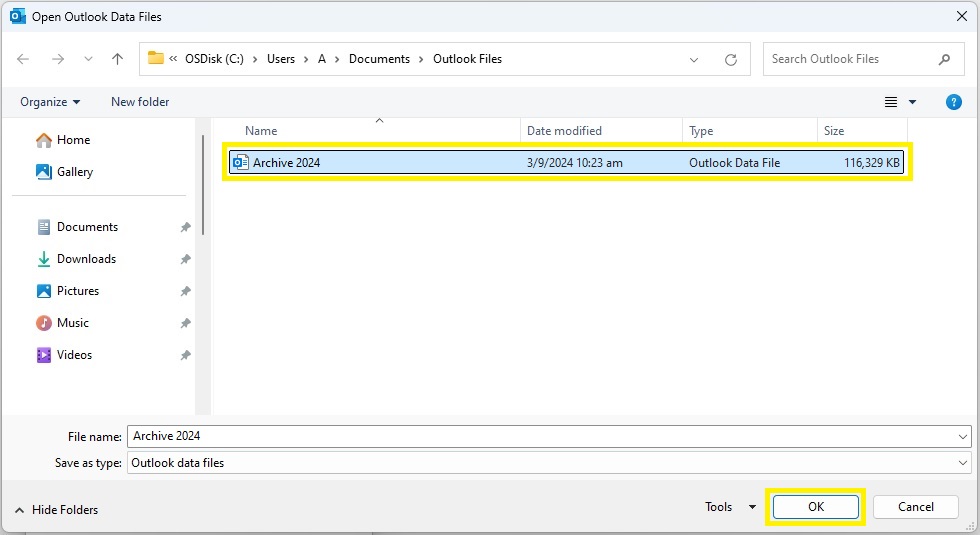Click the 116,329 KB size cell
This screenshot has height=535, width=980.
(872, 162)
